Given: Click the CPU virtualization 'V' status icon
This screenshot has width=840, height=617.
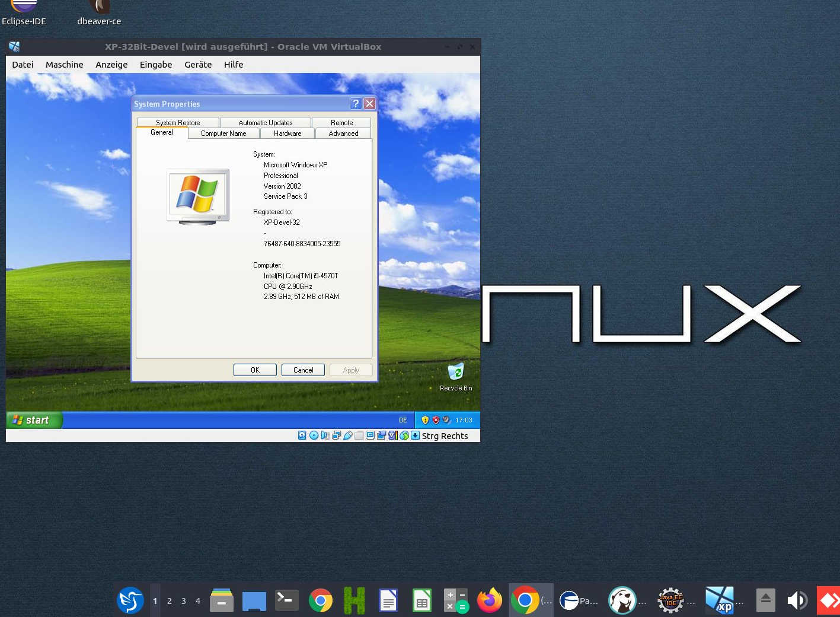Looking at the screenshot, I should click(392, 435).
